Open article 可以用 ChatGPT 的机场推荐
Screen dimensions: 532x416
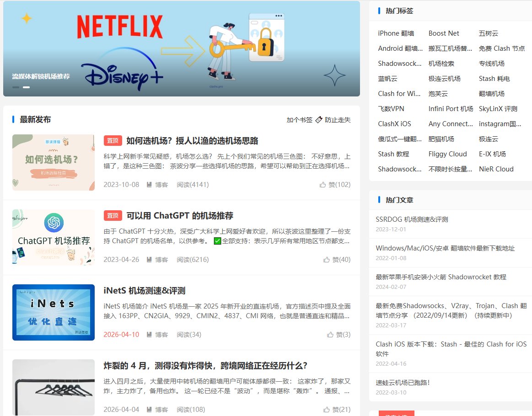180,216
